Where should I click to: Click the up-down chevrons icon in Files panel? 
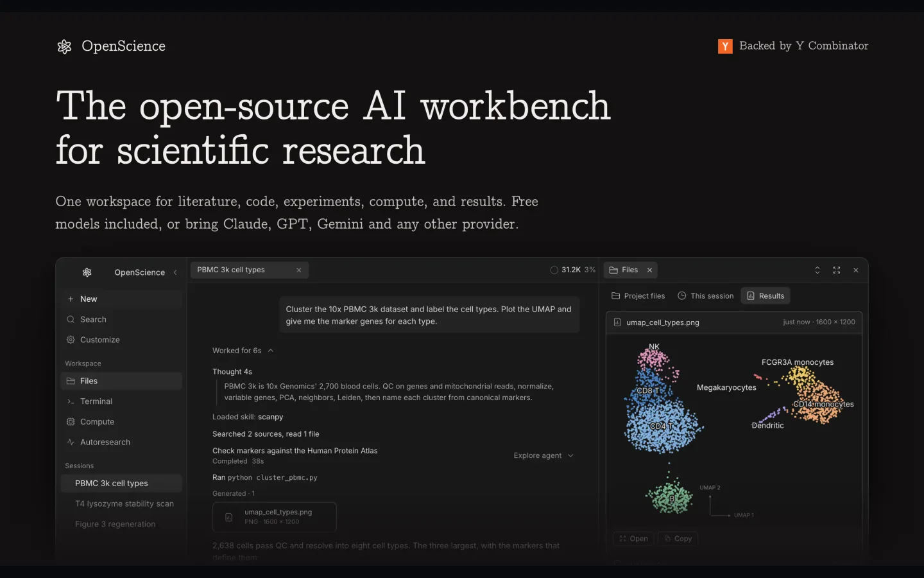[817, 270]
